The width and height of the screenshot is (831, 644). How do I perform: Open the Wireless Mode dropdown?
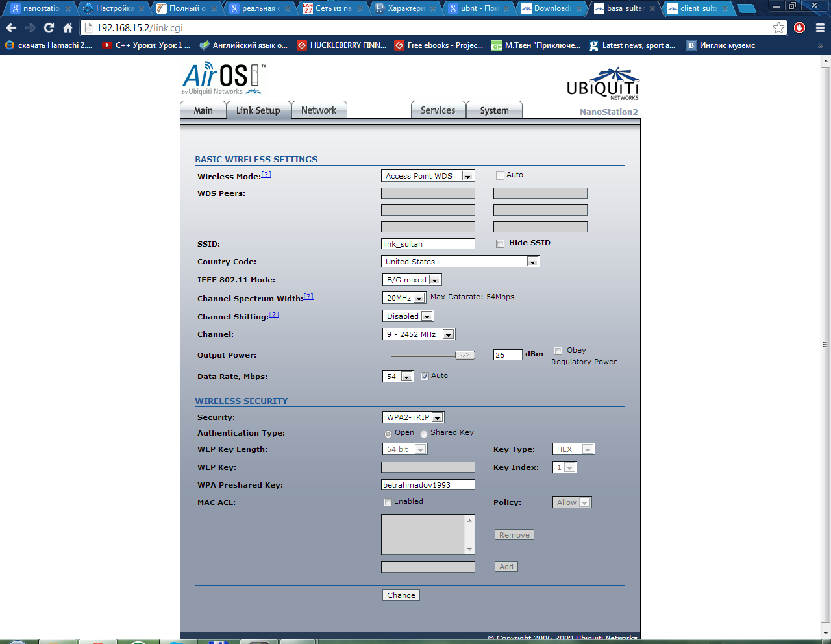(x=428, y=176)
